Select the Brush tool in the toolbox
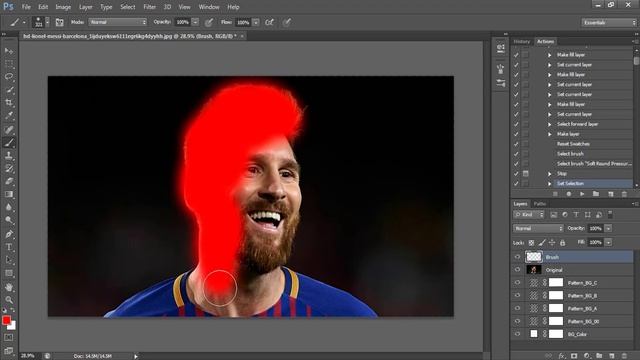Viewport: 640px width, 360px height. (x=9, y=142)
